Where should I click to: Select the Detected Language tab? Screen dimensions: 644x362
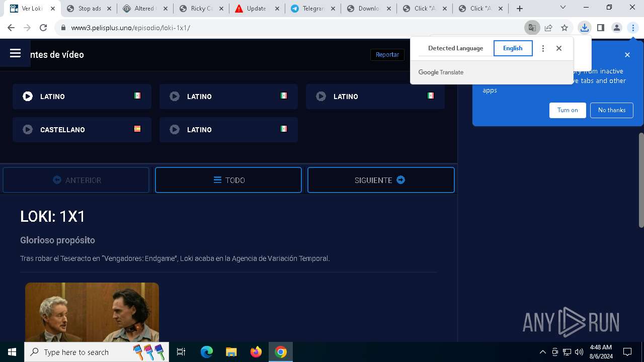(x=455, y=48)
